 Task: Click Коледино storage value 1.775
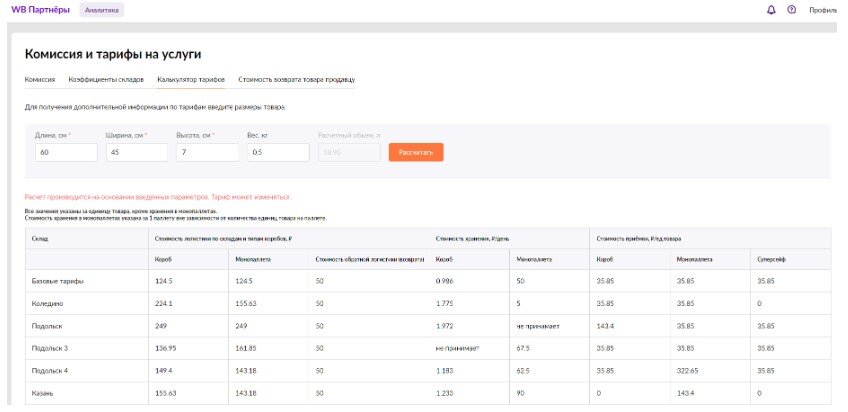pyautogui.click(x=445, y=304)
